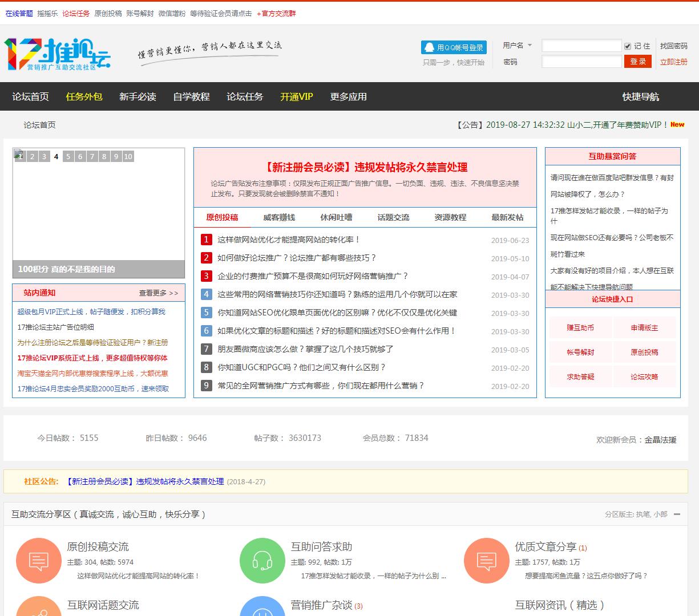
Task: Open the 用户名 login type dropdown
Action: coord(530,46)
